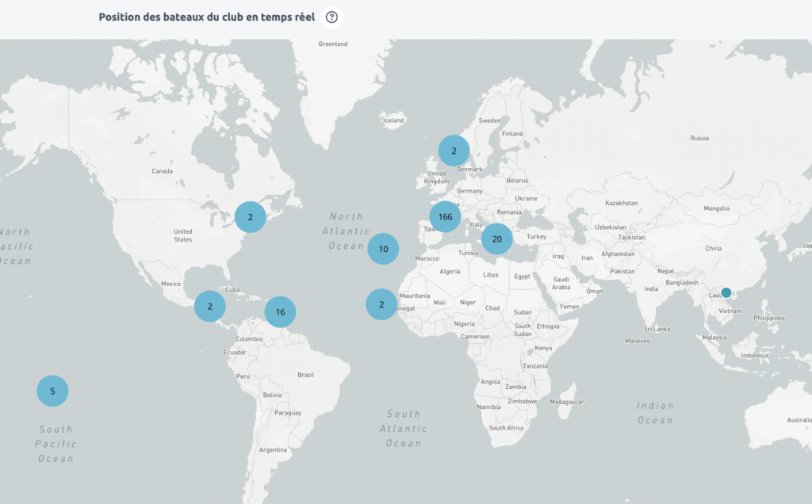
Task: Click the Madagascar label on the map
Action: [x=566, y=402]
